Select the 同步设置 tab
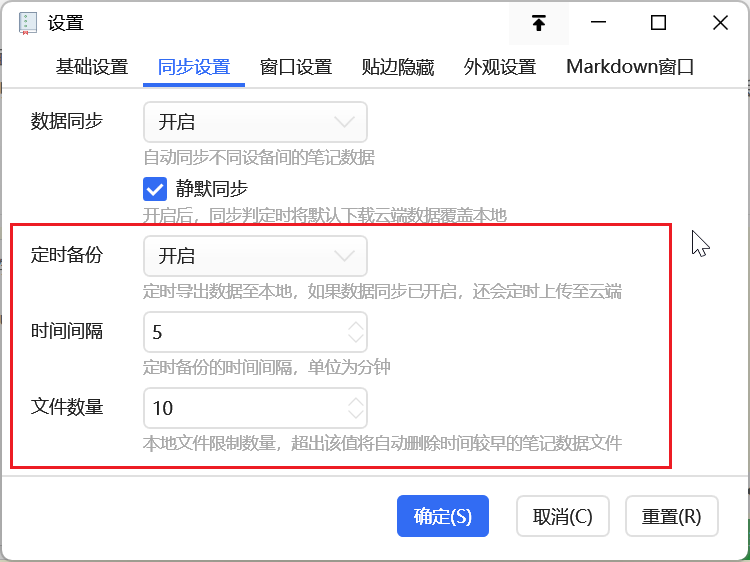Viewport: 750px width, 562px height. pos(194,68)
